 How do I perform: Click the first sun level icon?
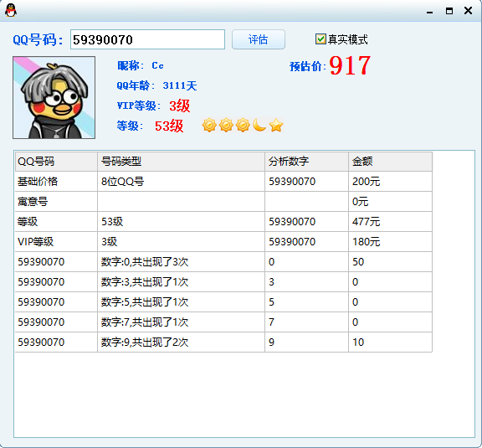point(209,126)
